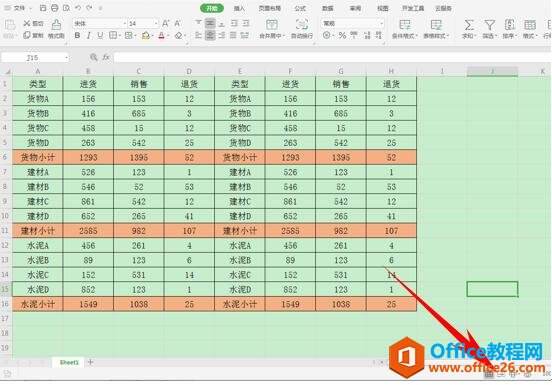The width and height of the screenshot is (552, 385).
Task: Activate the Format Painter brush
Action: click(56, 29)
